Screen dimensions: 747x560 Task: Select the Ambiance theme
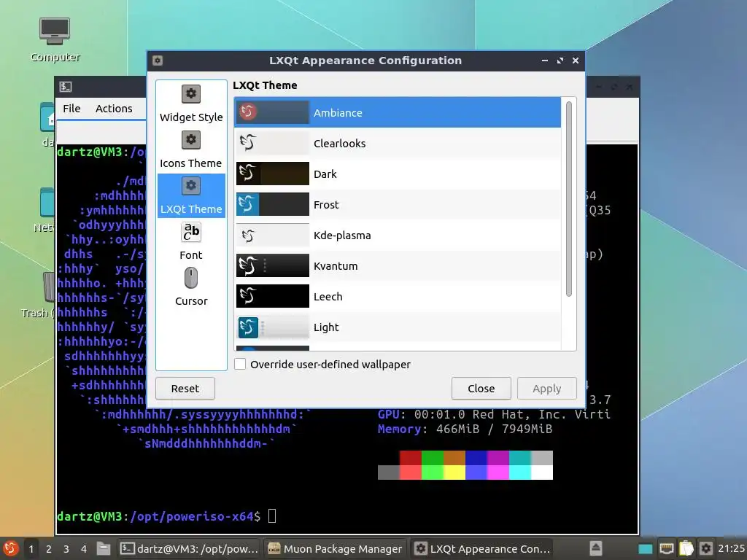coord(398,113)
